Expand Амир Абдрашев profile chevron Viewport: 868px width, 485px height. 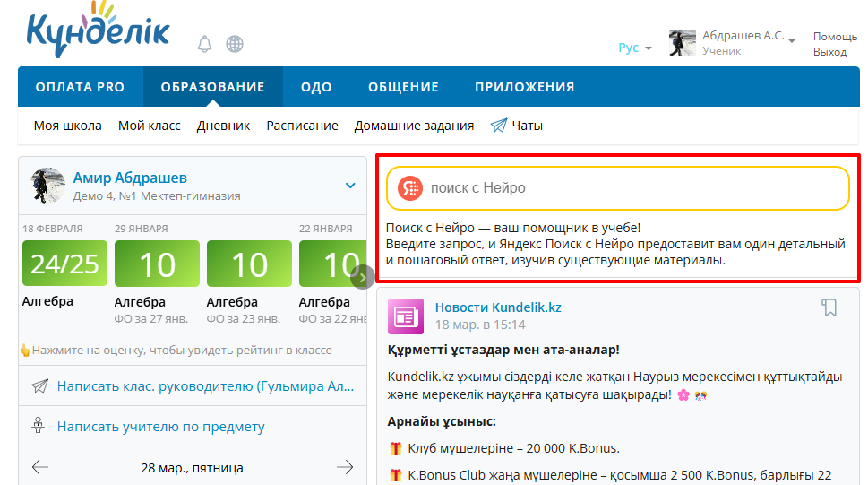point(350,186)
